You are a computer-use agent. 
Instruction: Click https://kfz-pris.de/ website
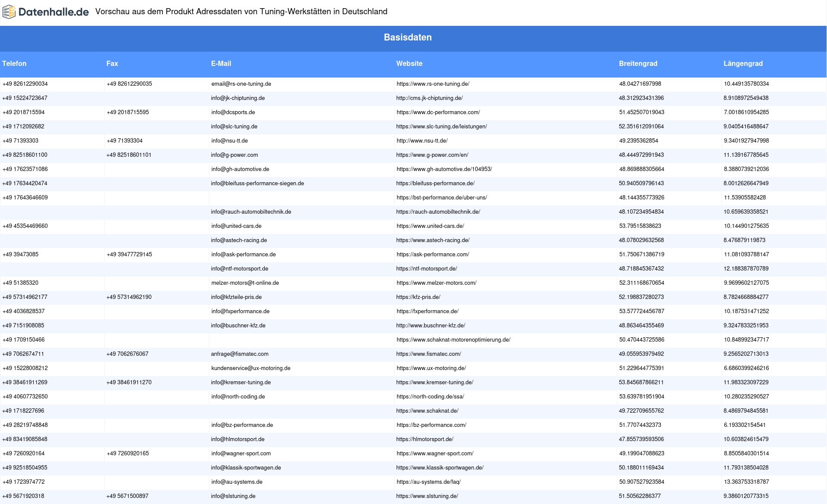tap(418, 297)
